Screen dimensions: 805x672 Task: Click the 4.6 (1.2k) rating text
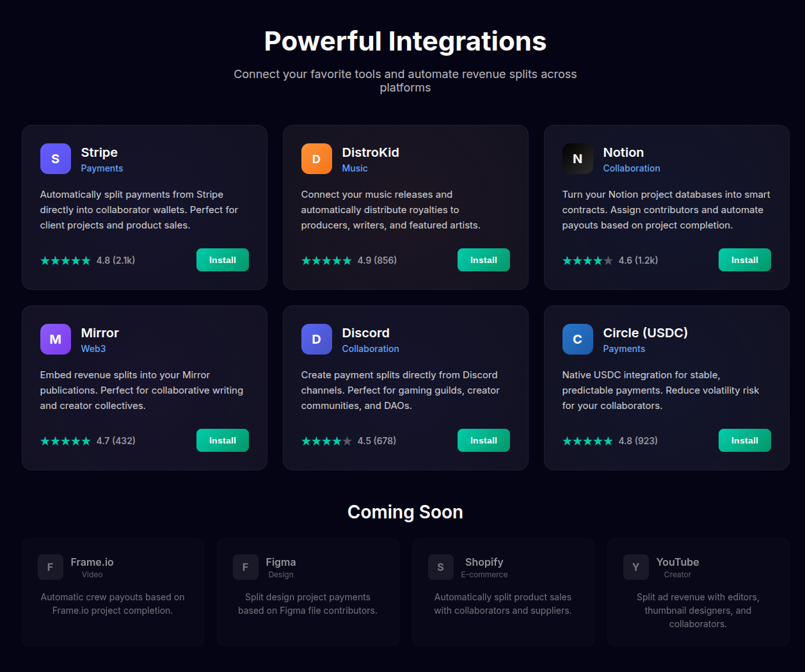pyautogui.click(x=638, y=260)
